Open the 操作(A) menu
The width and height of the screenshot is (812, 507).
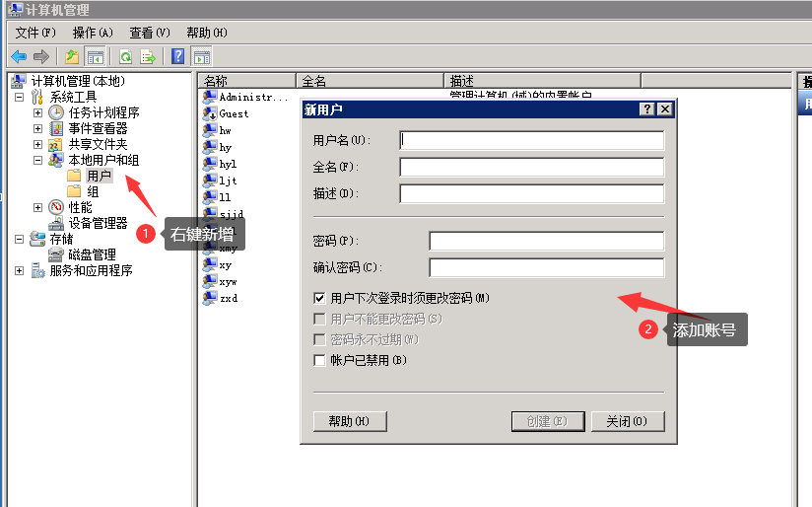pos(93,33)
